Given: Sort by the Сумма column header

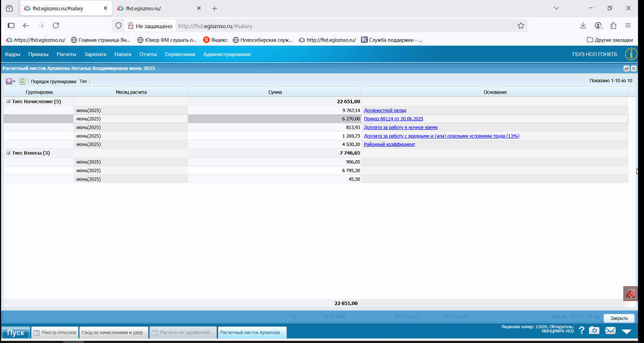Looking at the screenshot, I should [275, 92].
